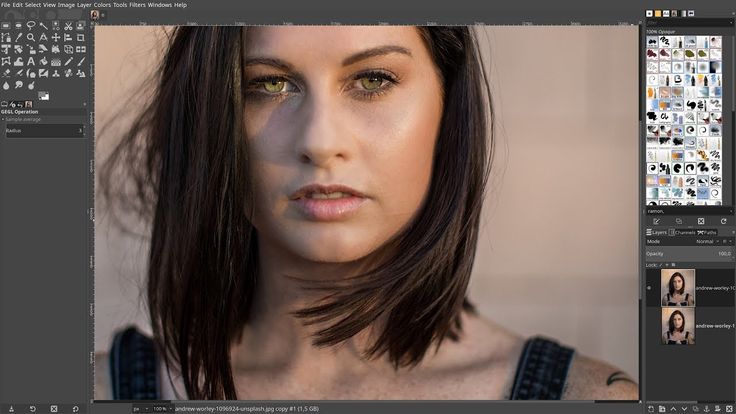The image size is (736, 414).
Task: Select the Alignment tool
Action: pos(68,38)
